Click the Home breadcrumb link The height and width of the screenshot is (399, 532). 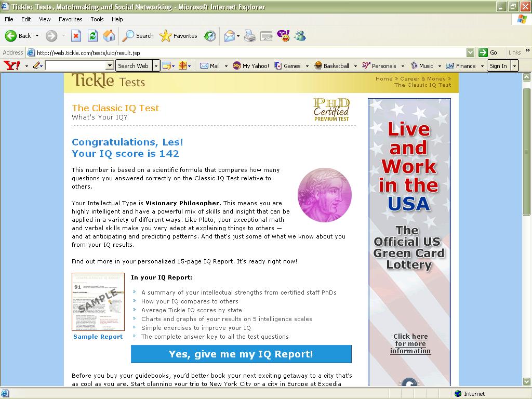tap(384, 79)
